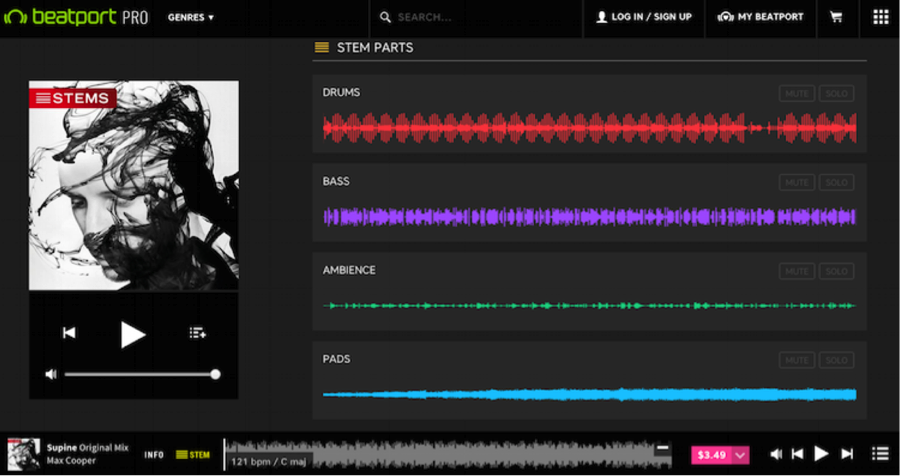The height and width of the screenshot is (476, 900).
Task: Click the green Ambience waveform
Action: (x=589, y=305)
